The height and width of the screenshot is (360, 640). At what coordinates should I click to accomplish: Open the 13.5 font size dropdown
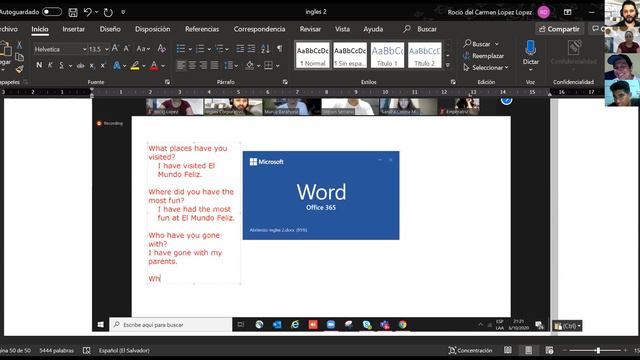click(x=107, y=49)
